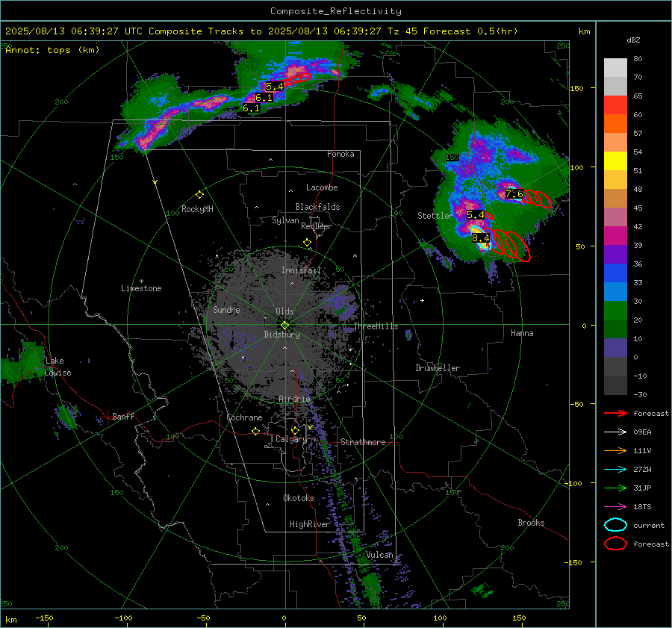This screenshot has height=628, width=672.
Task: Click the Hanna town label
Action: [x=522, y=333]
